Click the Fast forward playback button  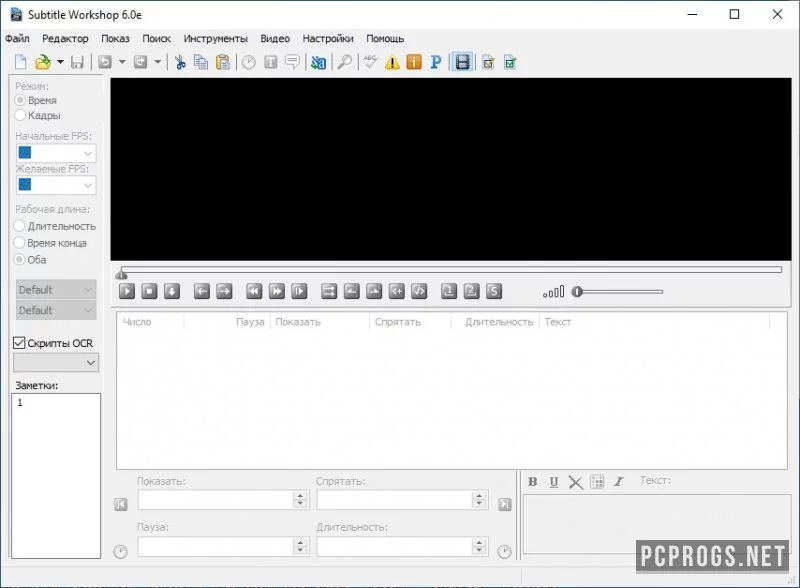point(276,291)
